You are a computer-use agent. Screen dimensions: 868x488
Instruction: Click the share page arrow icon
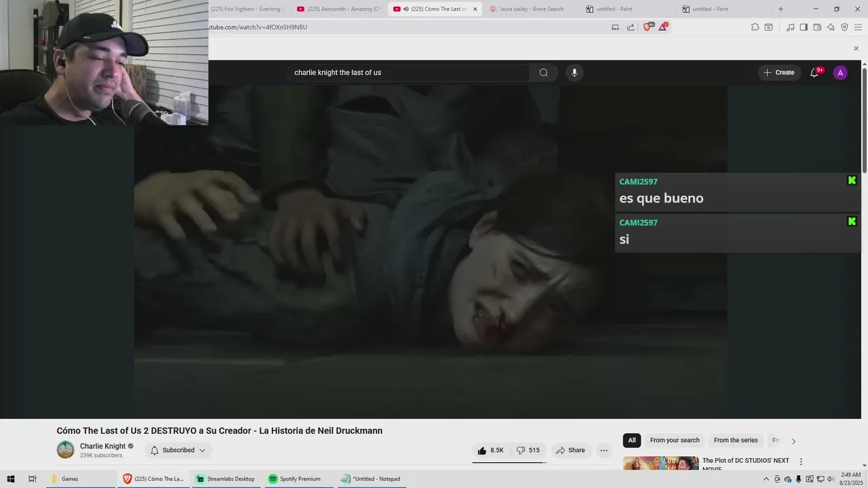coord(631,27)
